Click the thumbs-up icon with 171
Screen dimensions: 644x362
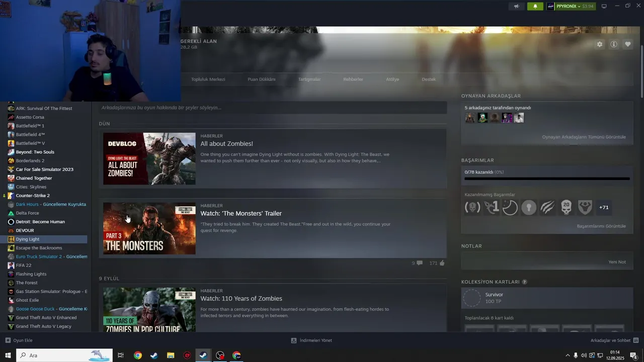pos(442,263)
